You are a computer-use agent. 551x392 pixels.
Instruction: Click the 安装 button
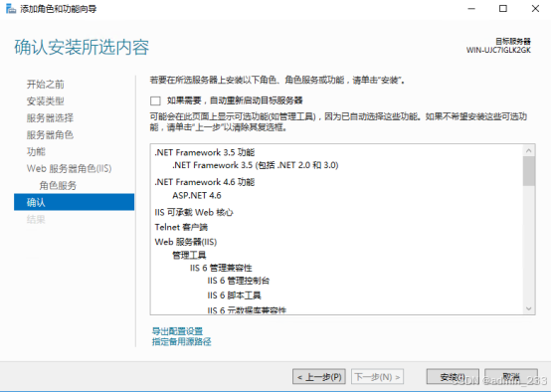[453, 377]
